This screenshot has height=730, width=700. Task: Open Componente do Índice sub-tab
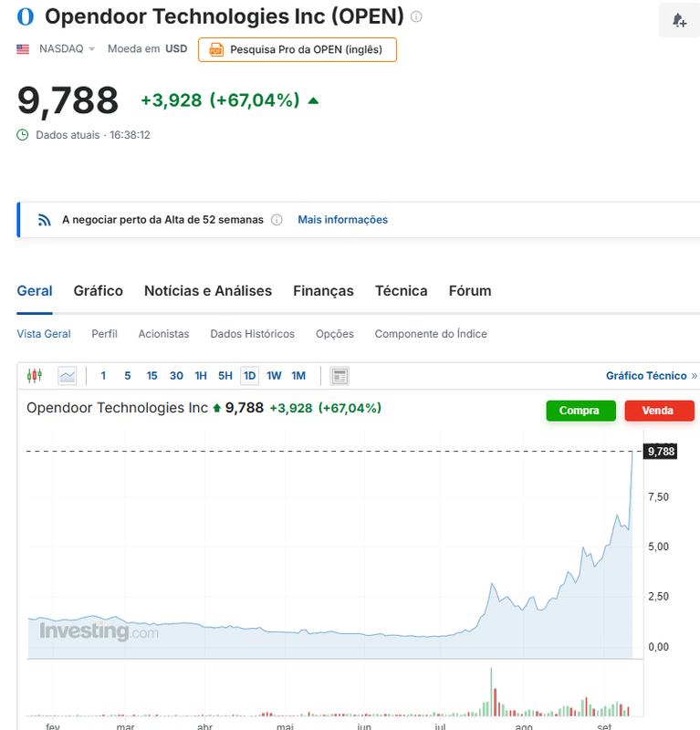(431, 334)
